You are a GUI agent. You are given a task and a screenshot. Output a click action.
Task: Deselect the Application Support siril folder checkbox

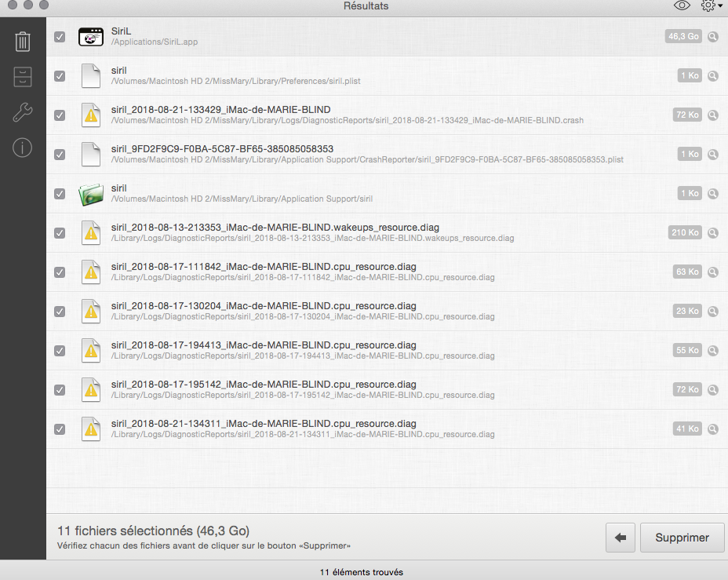(60, 194)
